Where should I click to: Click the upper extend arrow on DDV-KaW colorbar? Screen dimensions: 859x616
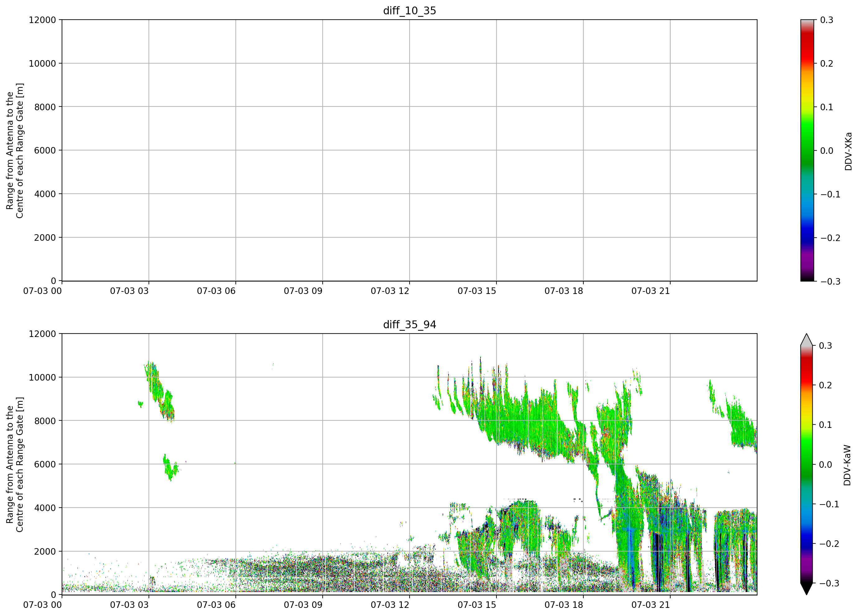pos(807,340)
